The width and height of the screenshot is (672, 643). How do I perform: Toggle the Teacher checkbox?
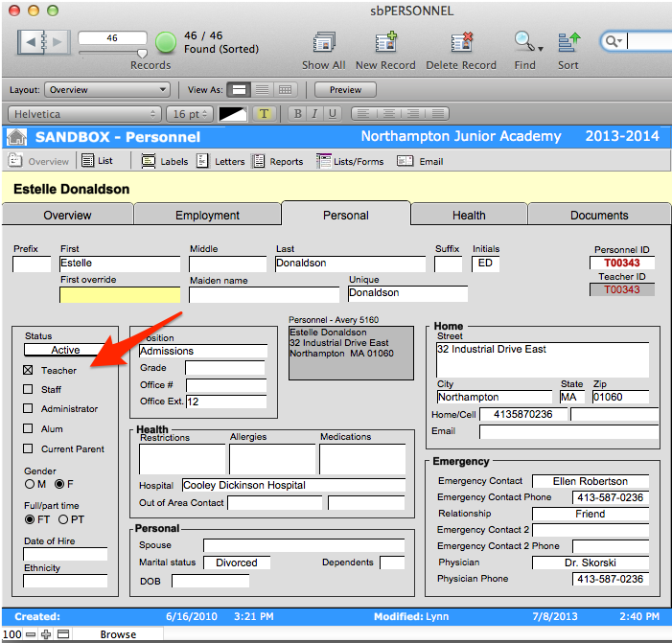[29, 370]
